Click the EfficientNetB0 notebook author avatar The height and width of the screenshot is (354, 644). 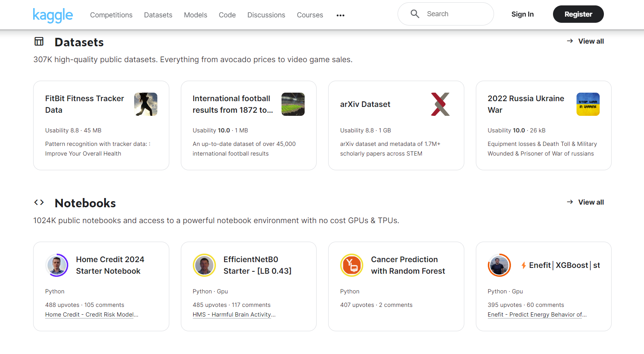(204, 265)
